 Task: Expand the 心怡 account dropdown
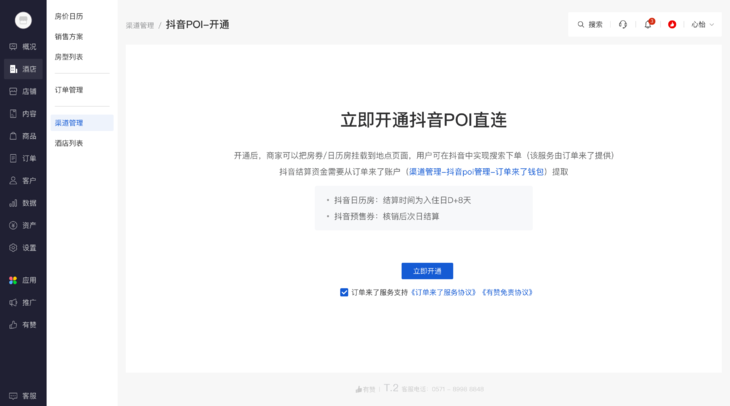point(703,24)
